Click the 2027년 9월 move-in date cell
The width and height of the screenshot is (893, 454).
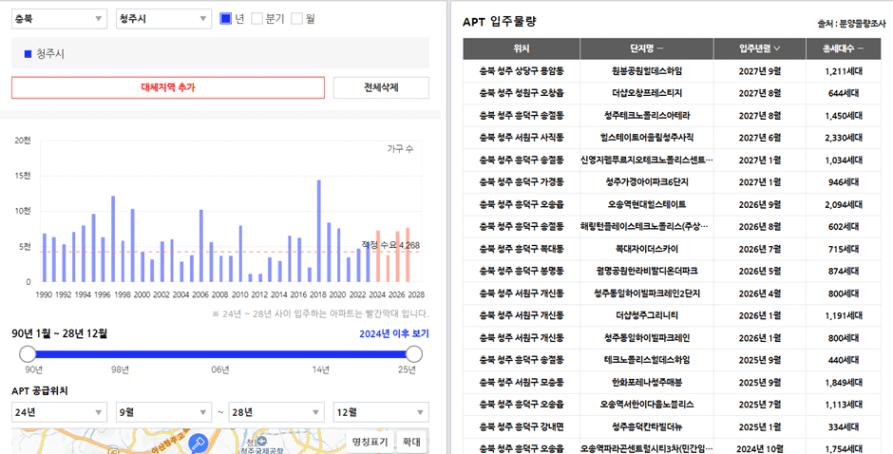pos(760,71)
